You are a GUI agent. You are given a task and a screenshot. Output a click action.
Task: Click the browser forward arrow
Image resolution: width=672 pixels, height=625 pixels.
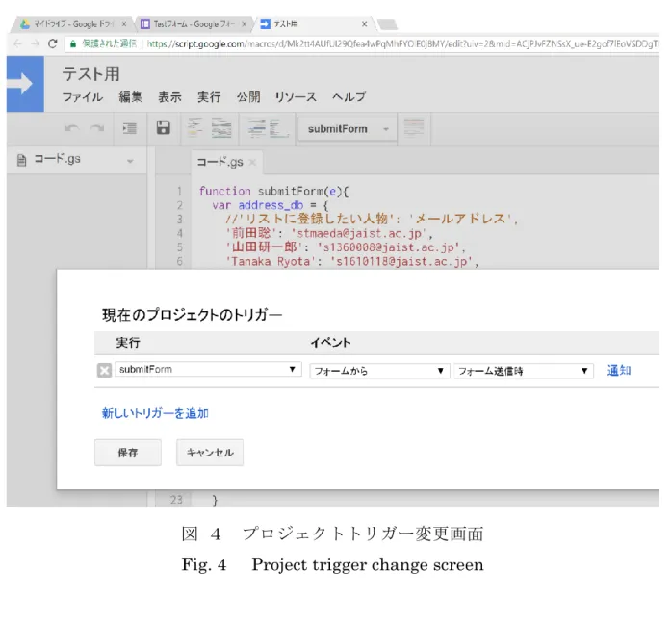coord(36,43)
